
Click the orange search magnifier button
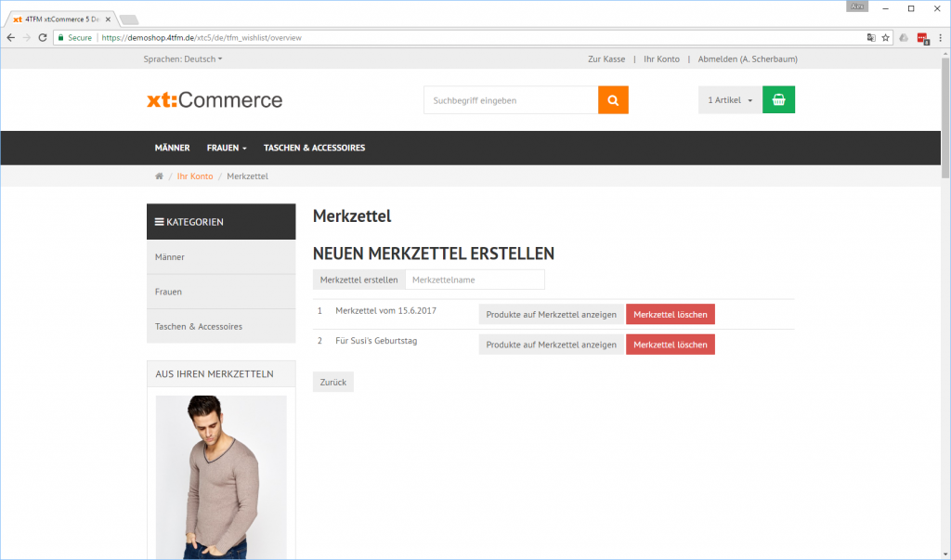coord(613,100)
